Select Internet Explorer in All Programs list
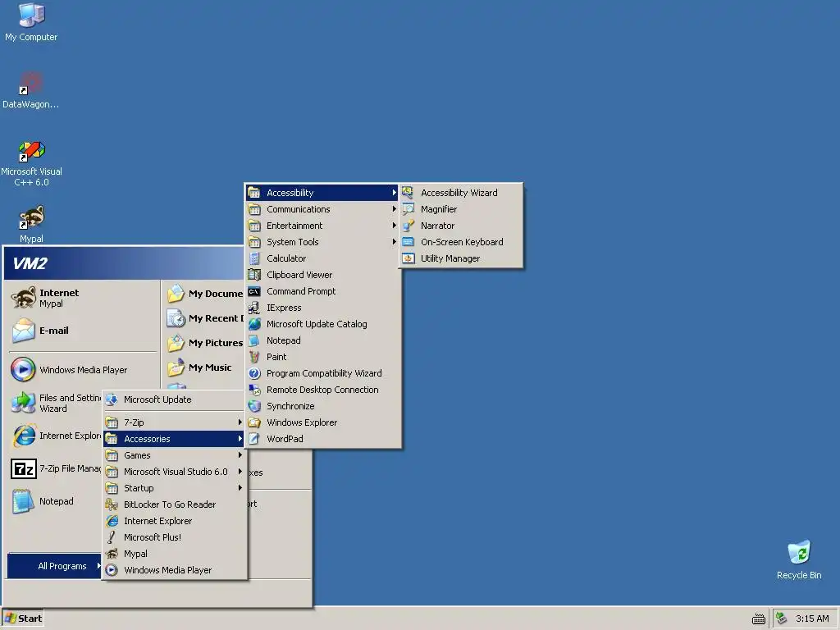The height and width of the screenshot is (630, 840). (x=175, y=521)
